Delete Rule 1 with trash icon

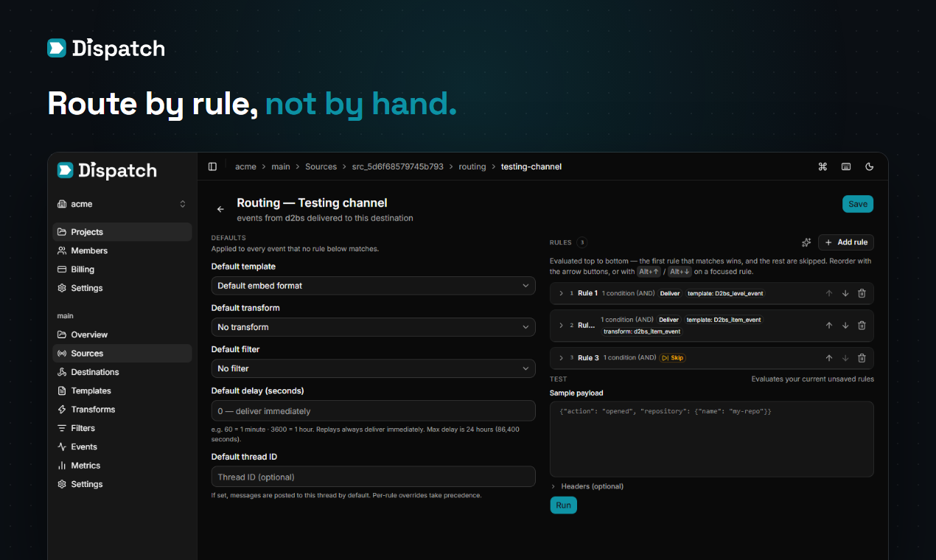point(862,293)
